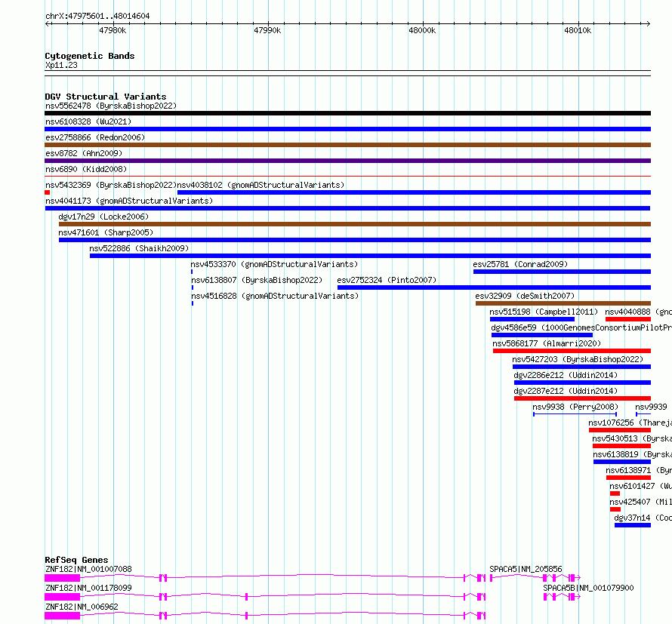Select the nsv522886 (Shaikh2009) label
The width and height of the screenshot is (672, 624).
(139, 248)
